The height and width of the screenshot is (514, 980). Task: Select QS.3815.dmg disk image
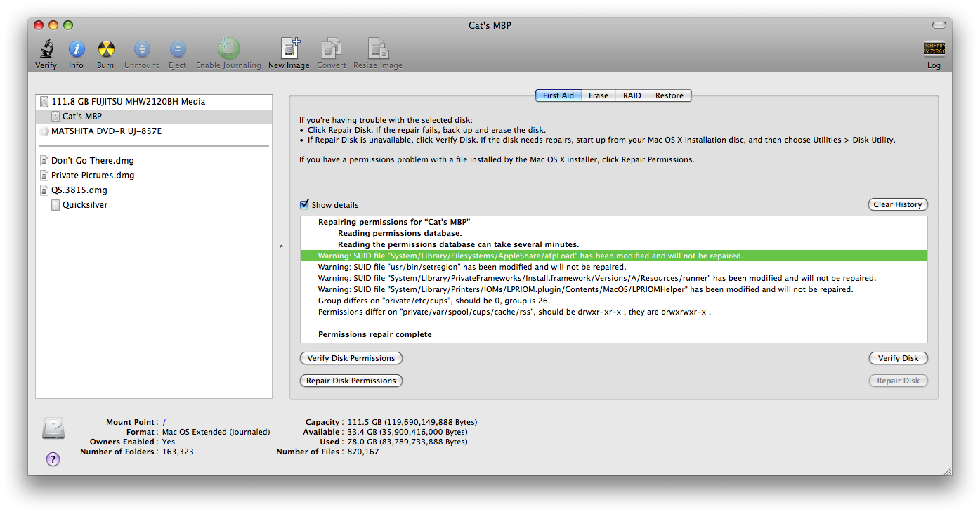point(154,190)
